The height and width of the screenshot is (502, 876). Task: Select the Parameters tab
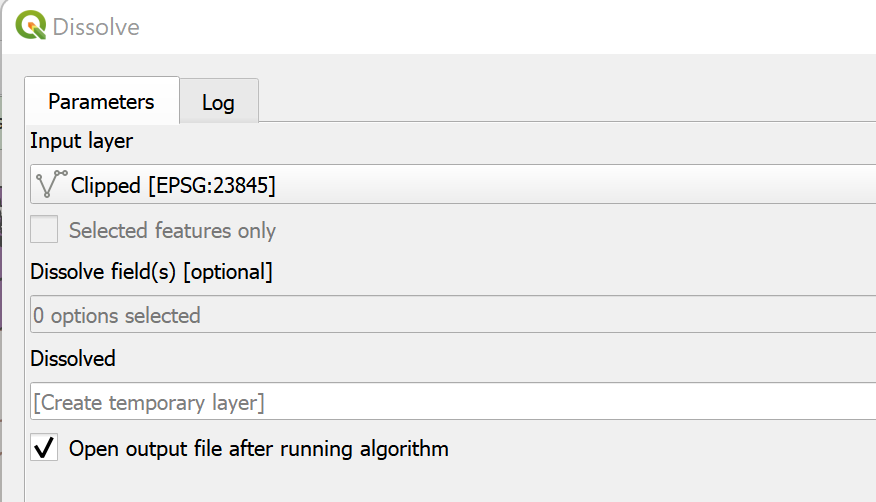coord(101,101)
